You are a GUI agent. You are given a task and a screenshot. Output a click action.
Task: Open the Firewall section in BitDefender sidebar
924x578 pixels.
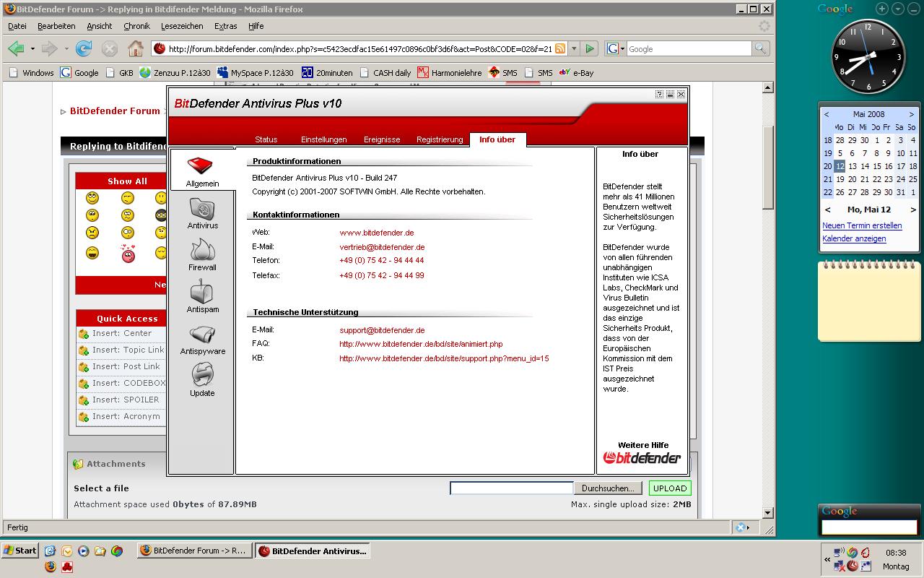(202, 256)
